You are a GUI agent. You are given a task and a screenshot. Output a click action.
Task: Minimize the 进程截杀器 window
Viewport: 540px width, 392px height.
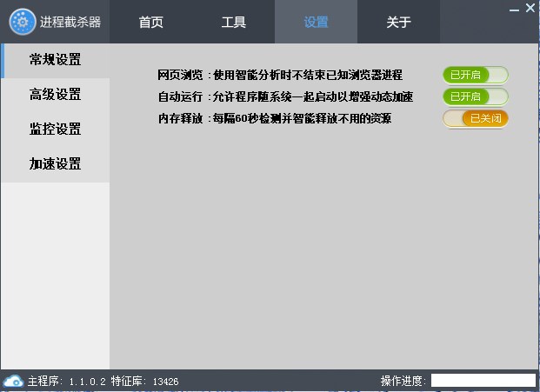point(515,9)
